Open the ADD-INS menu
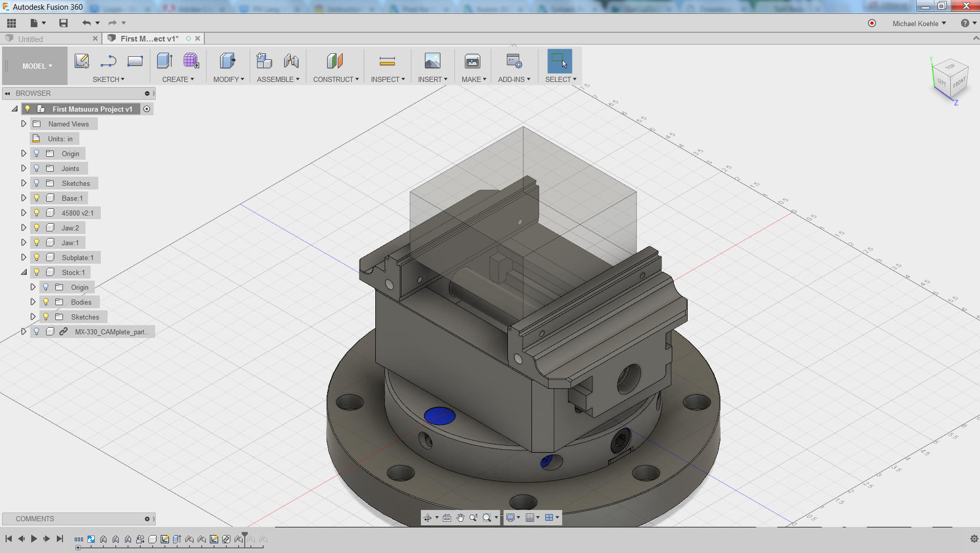 tap(514, 79)
